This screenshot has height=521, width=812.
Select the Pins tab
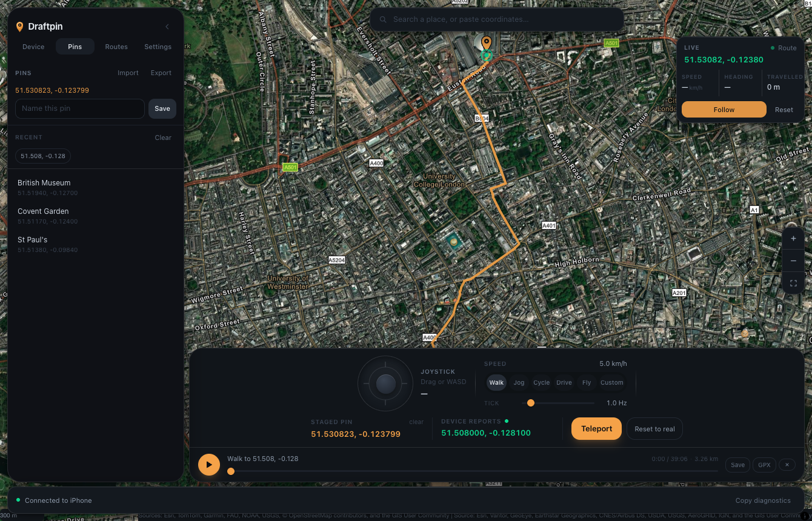coord(75,47)
